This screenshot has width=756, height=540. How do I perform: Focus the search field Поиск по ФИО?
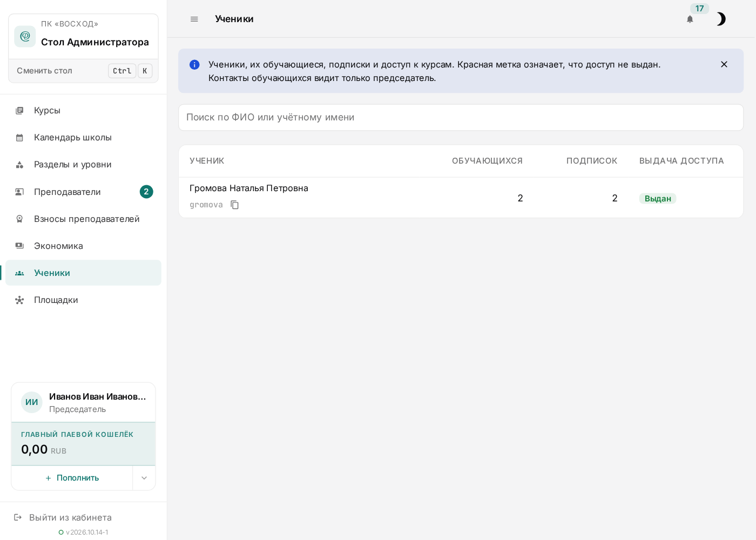461,117
